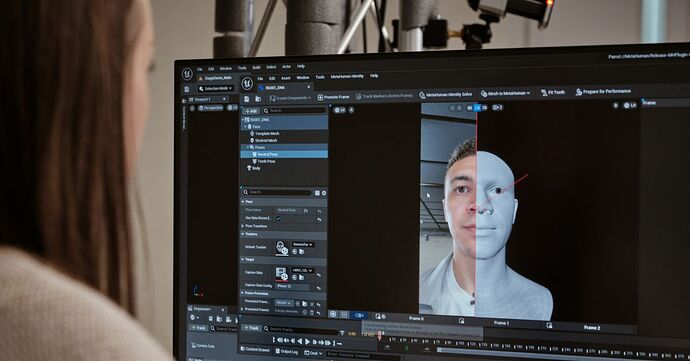
Task: Open the Capture Data asset dropdown
Action: (303, 270)
